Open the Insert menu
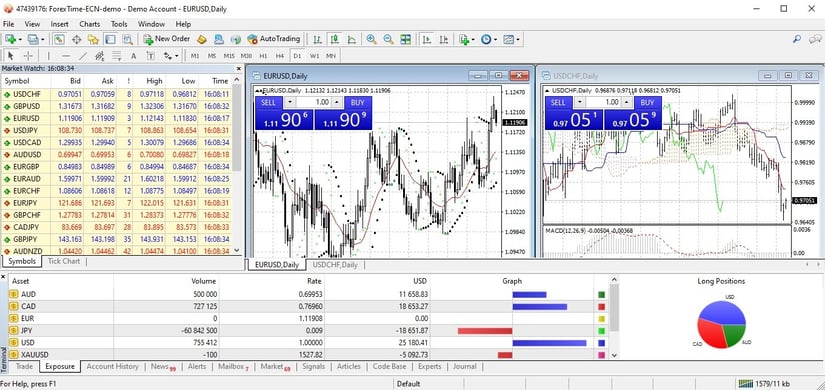825x390 pixels. [x=59, y=24]
